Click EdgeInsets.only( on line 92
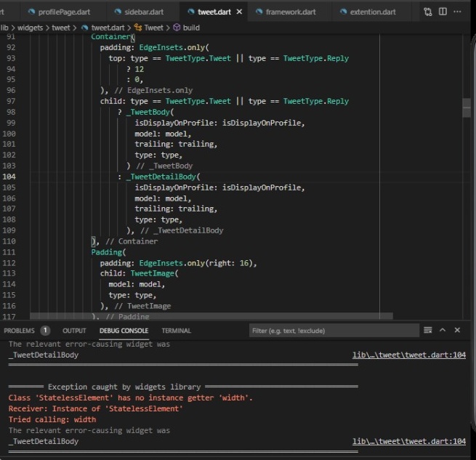Image resolution: width=476 pixels, height=460 pixels. point(174,47)
